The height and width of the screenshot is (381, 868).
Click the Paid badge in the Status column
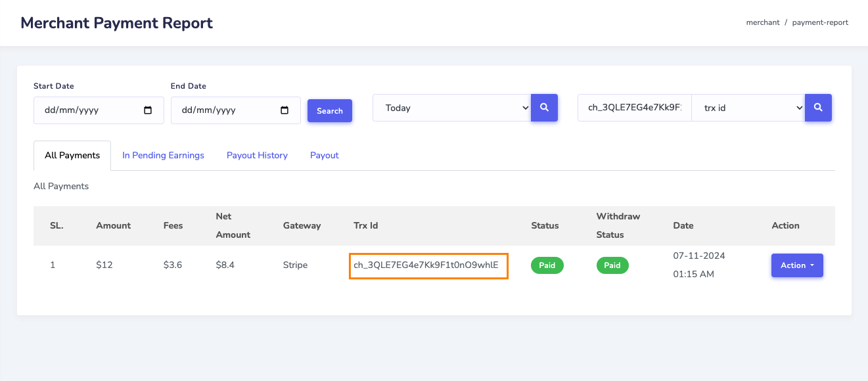tap(547, 265)
